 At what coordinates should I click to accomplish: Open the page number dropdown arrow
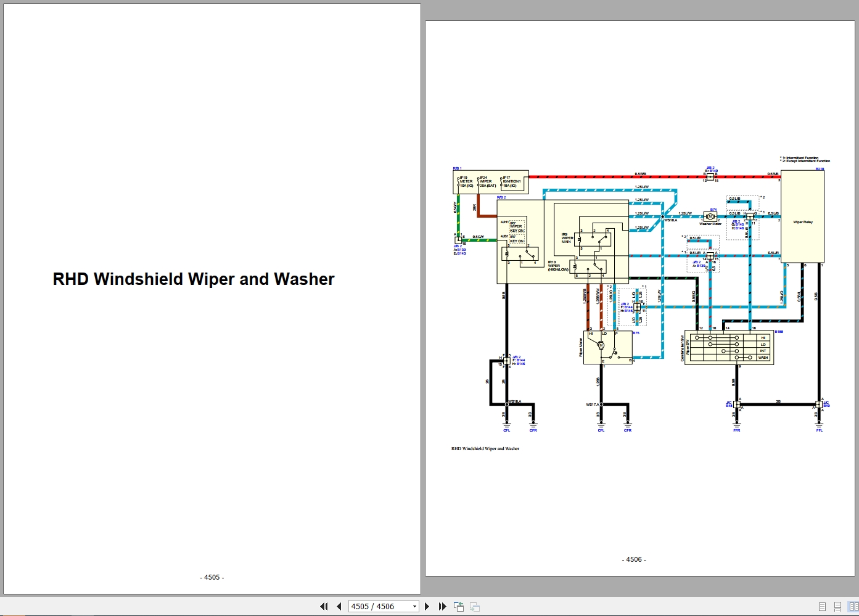pyautogui.click(x=414, y=607)
